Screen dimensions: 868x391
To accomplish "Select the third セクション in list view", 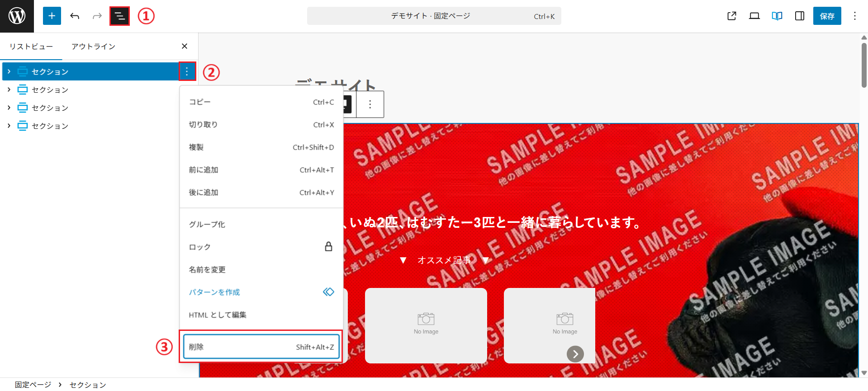I will [x=50, y=108].
